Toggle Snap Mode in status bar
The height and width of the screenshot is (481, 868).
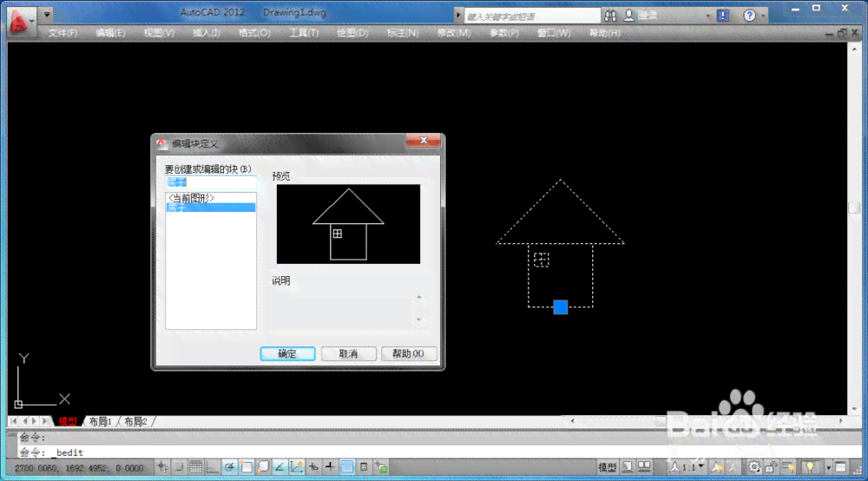click(x=180, y=467)
